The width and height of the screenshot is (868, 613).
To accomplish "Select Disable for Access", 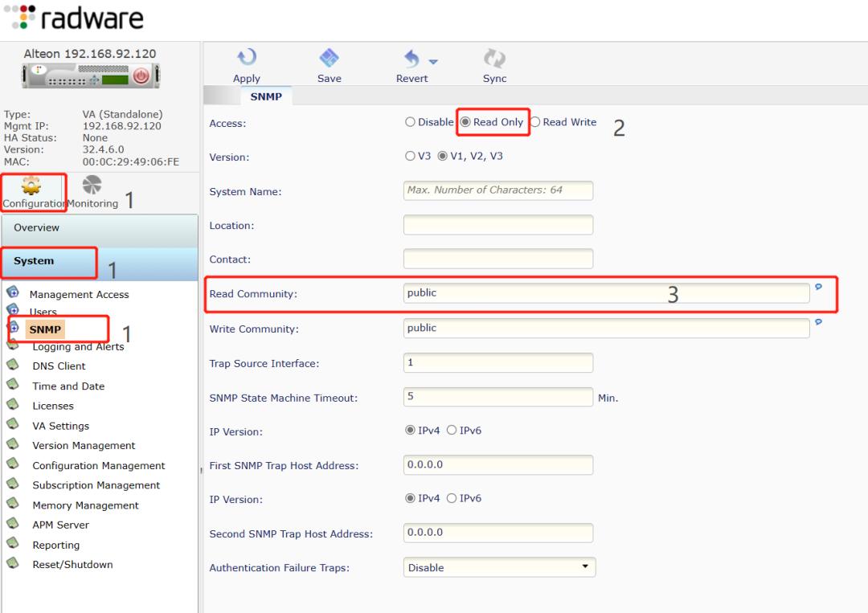I will coord(410,122).
